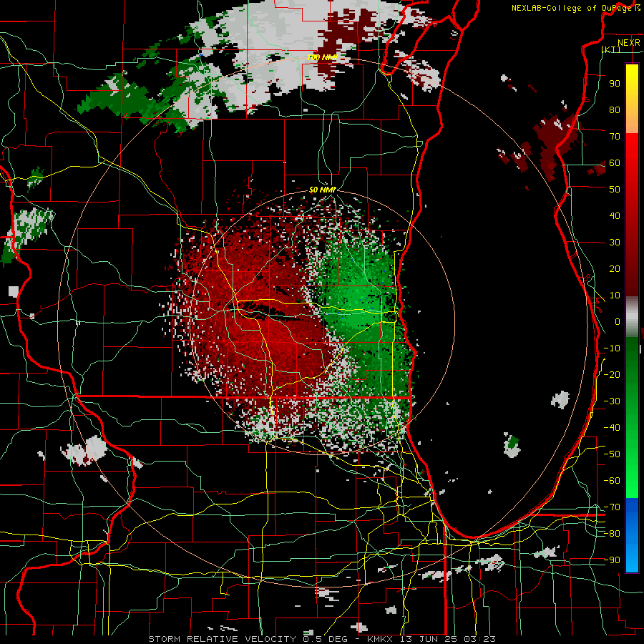Click the -90 value on velocity scale
Screen dimensions: 644x644
612,560
